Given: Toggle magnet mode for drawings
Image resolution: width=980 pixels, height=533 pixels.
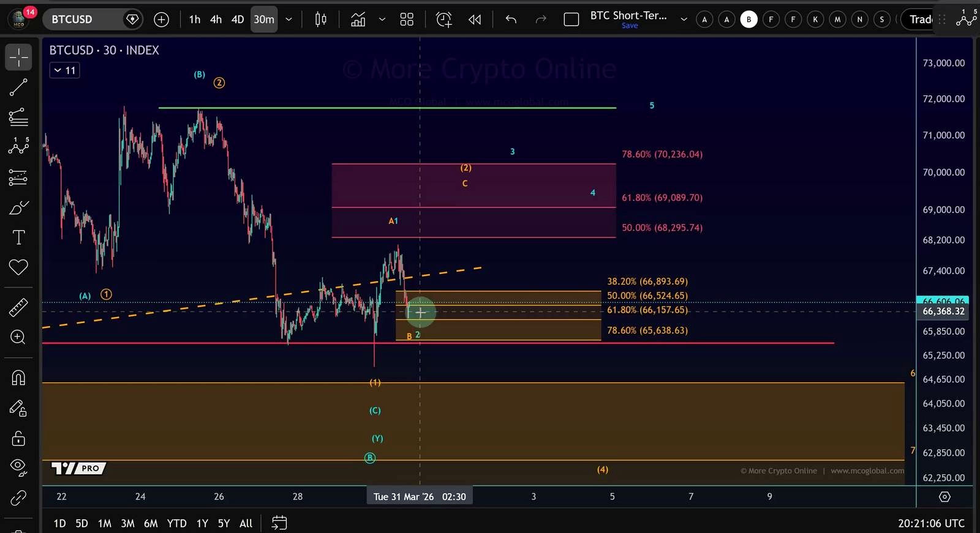Looking at the screenshot, I should pyautogui.click(x=18, y=378).
